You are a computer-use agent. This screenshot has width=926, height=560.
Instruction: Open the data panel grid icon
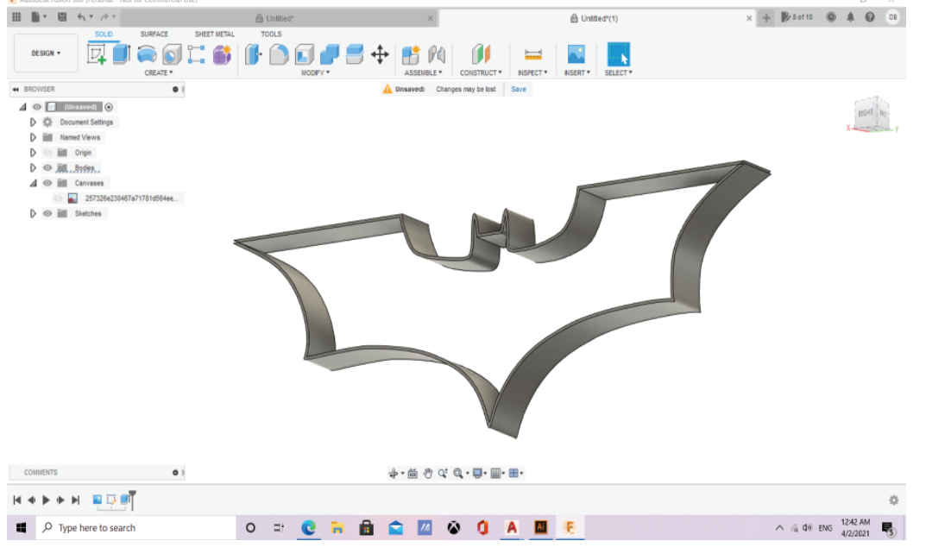click(16, 17)
